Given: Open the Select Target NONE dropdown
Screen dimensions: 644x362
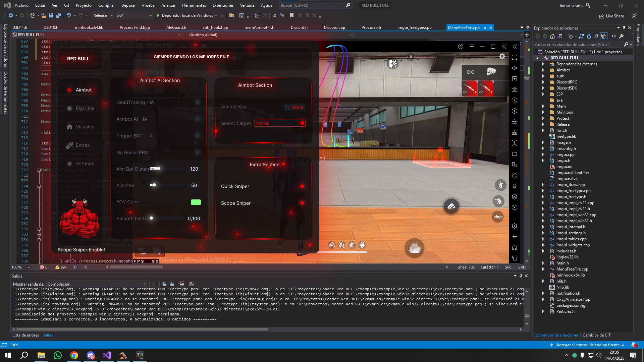Looking at the screenshot, I should click(x=280, y=123).
